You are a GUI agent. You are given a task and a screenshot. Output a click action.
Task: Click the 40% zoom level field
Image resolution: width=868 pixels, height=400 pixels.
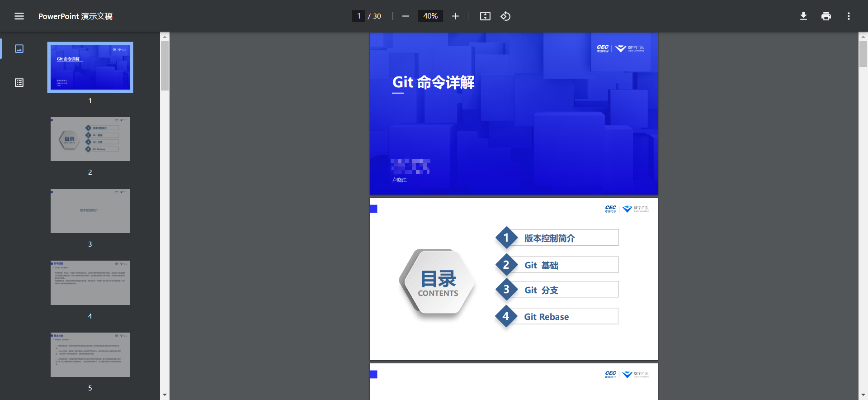click(430, 16)
